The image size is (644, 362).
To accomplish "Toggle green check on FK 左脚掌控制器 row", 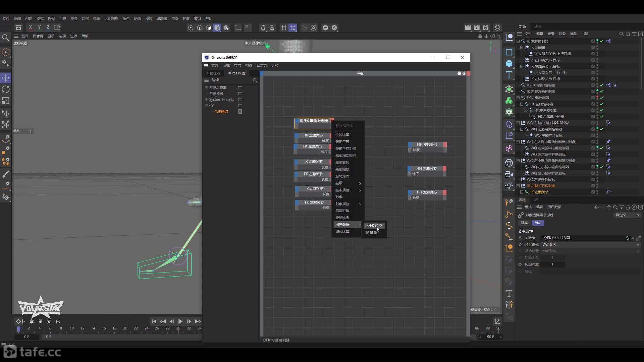I will pos(602,117).
